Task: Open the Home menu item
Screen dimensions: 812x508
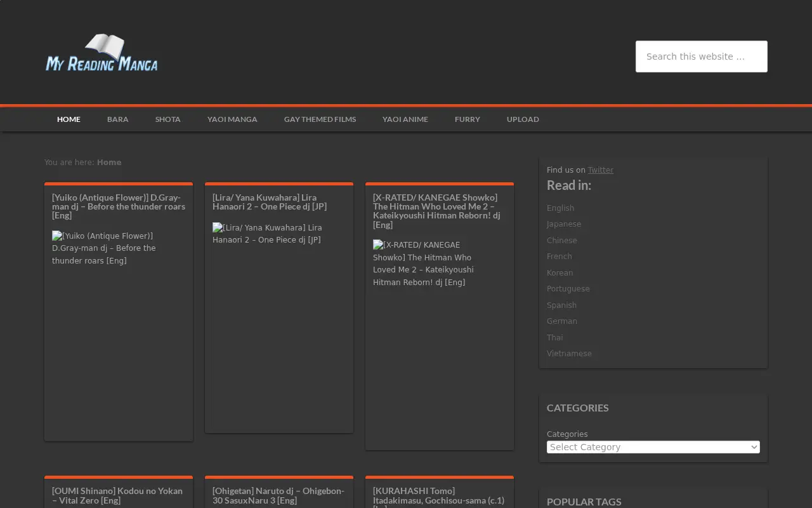Action: point(69,119)
